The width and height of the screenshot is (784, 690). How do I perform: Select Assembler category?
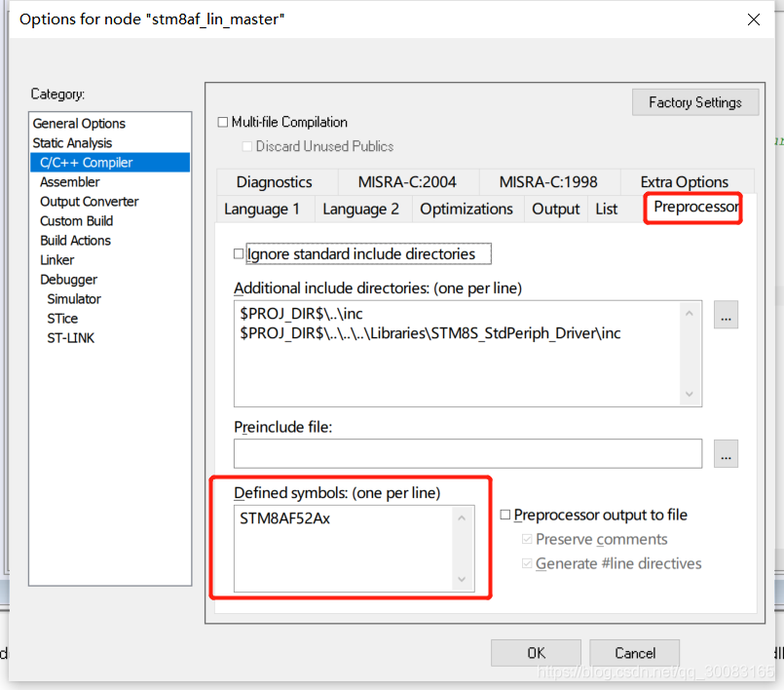(69, 182)
